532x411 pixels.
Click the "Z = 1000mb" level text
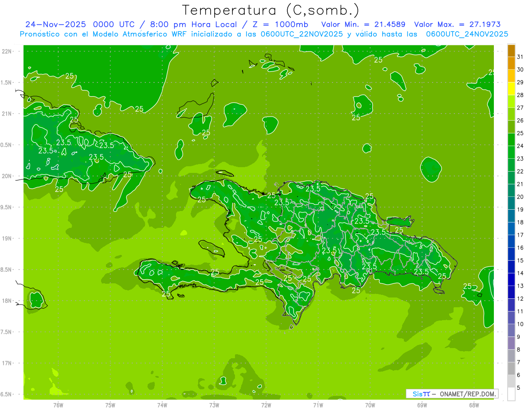click(280, 24)
